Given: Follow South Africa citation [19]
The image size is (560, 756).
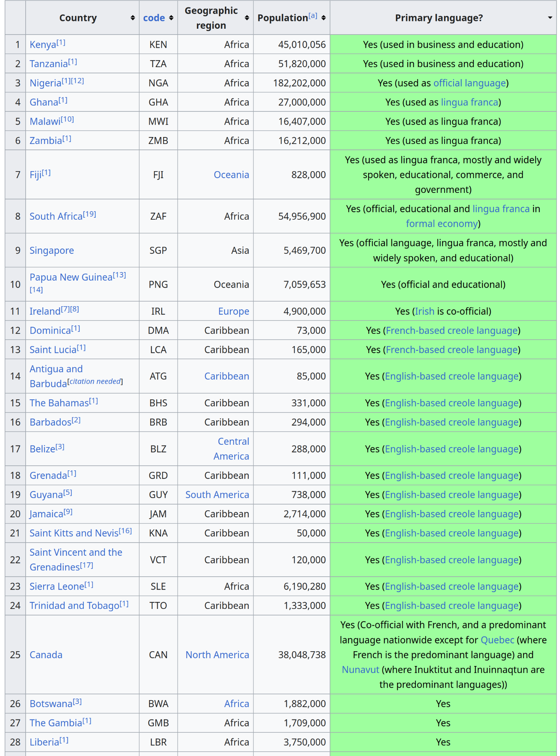Looking at the screenshot, I should 90,214.
